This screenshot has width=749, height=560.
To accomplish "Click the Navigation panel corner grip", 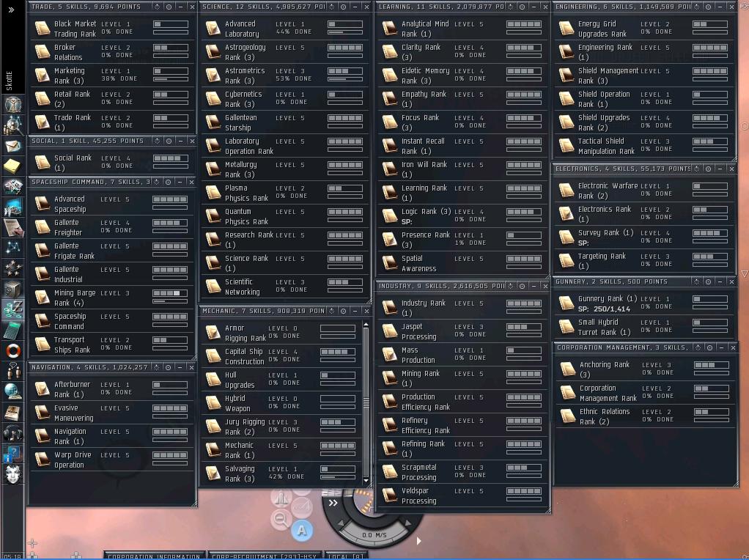I will coord(194,504).
